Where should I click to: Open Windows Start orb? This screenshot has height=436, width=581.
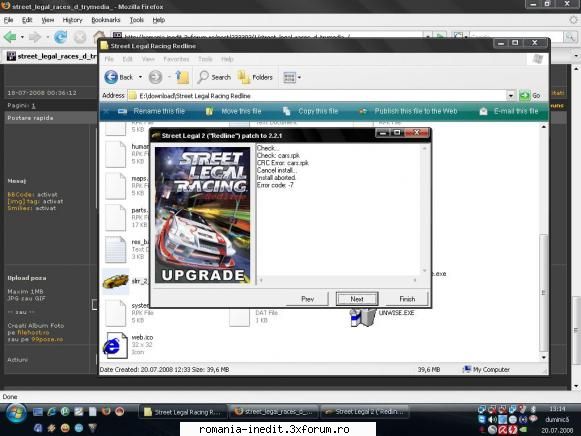pos(16,413)
